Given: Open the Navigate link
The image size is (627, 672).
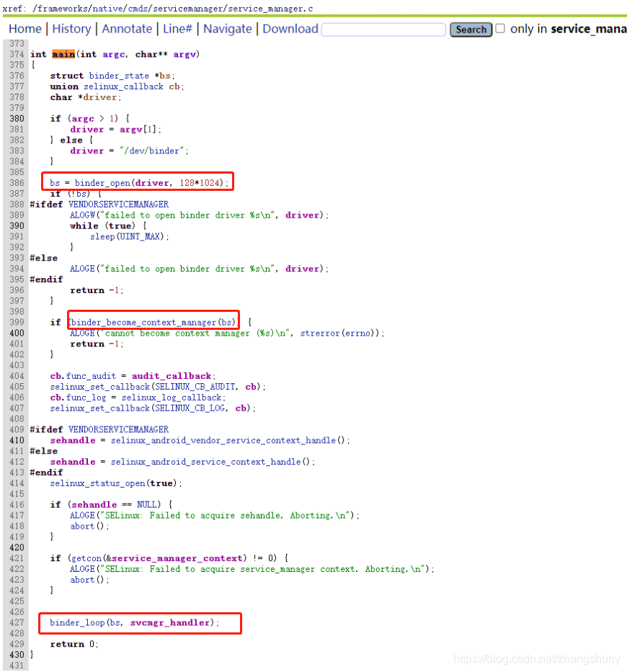Looking at the screenshot, I should pyautogui.click(x=227, y=29).
